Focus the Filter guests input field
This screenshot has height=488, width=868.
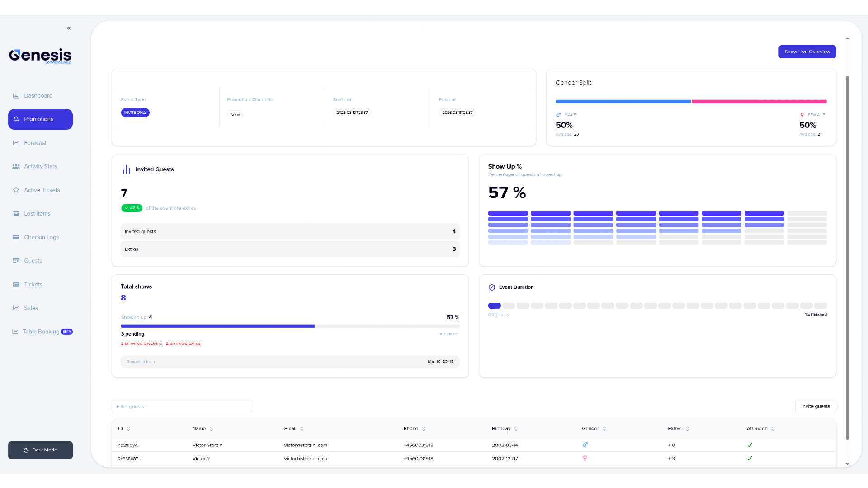182,406
